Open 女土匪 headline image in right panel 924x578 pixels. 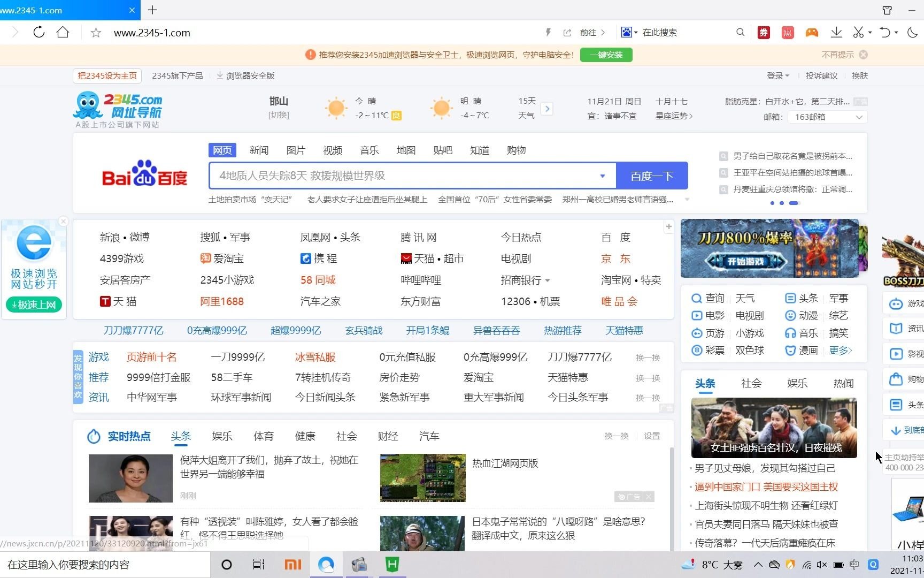tap(774, 428)
